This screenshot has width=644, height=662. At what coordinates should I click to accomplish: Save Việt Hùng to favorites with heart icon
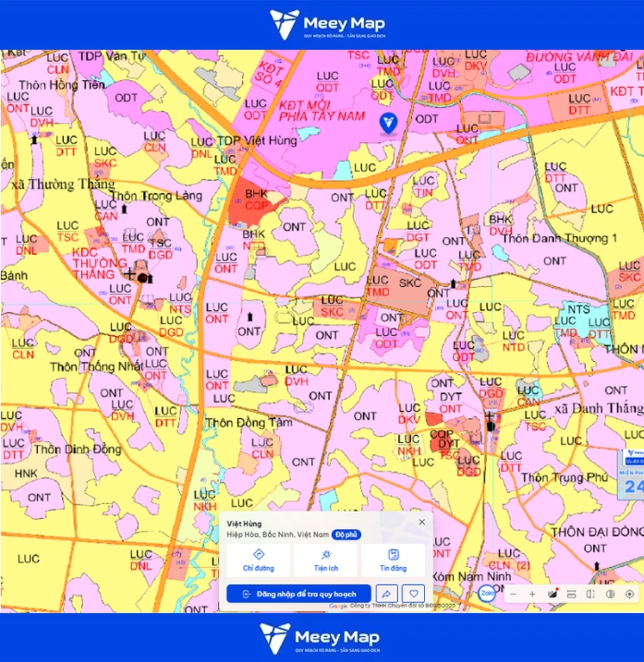click(413, 594)
